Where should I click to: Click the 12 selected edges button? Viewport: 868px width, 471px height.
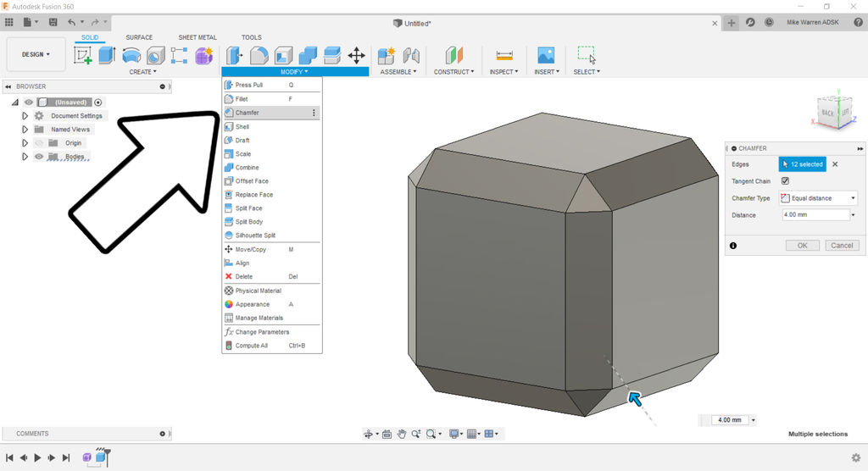pyautogui.click(x=802, y=164)
